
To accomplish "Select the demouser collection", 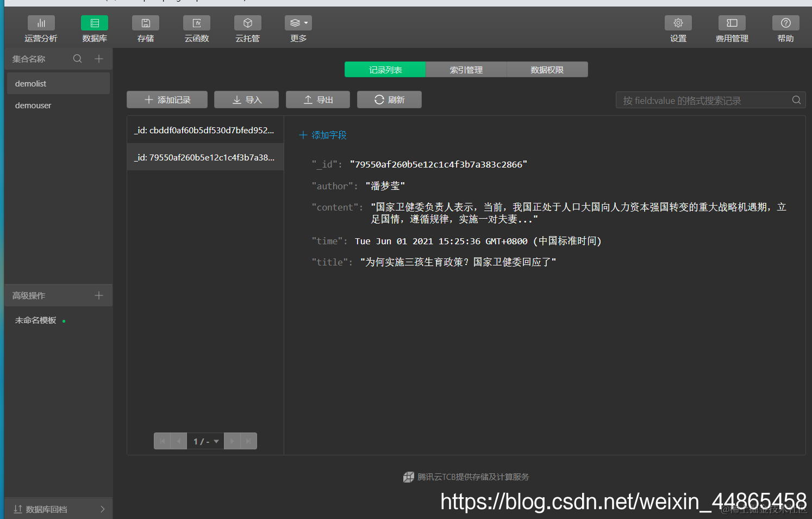I will [33, 105].
